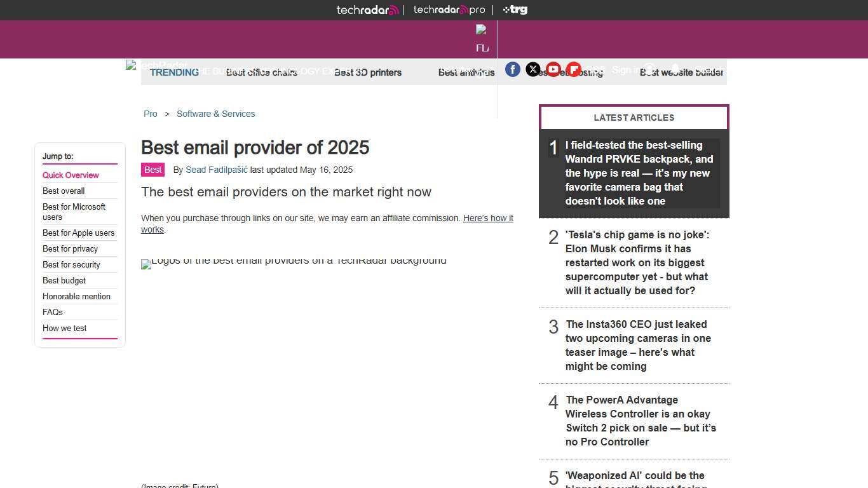Viewport: 868px width, 488px height.
Task: Click the Sign in link
Action: 626,70
